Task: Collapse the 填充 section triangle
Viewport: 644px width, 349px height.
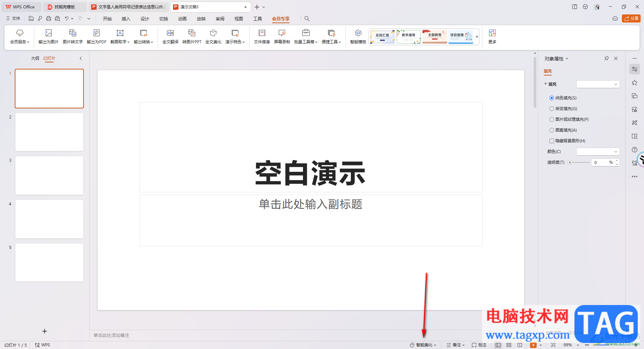Action: [545, 84]
